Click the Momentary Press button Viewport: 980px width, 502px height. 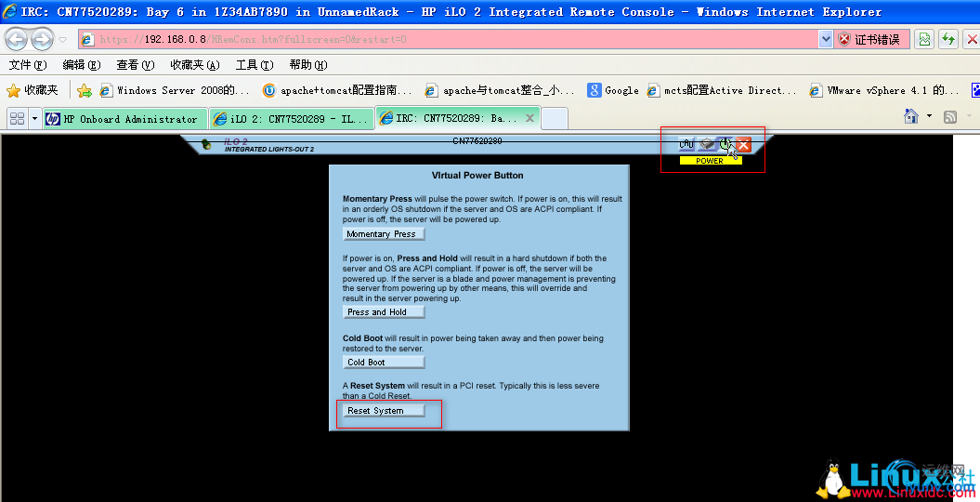click(384, 234)
